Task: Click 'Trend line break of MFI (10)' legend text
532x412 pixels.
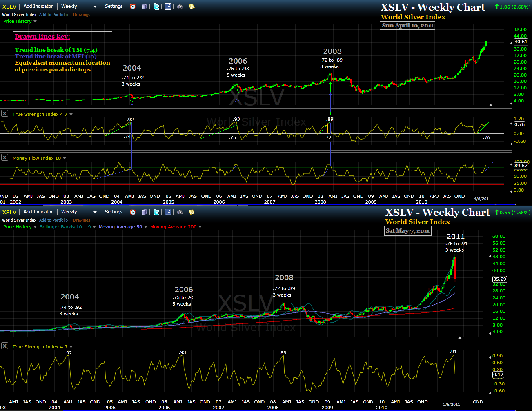Action: click(x=56, y=56)
